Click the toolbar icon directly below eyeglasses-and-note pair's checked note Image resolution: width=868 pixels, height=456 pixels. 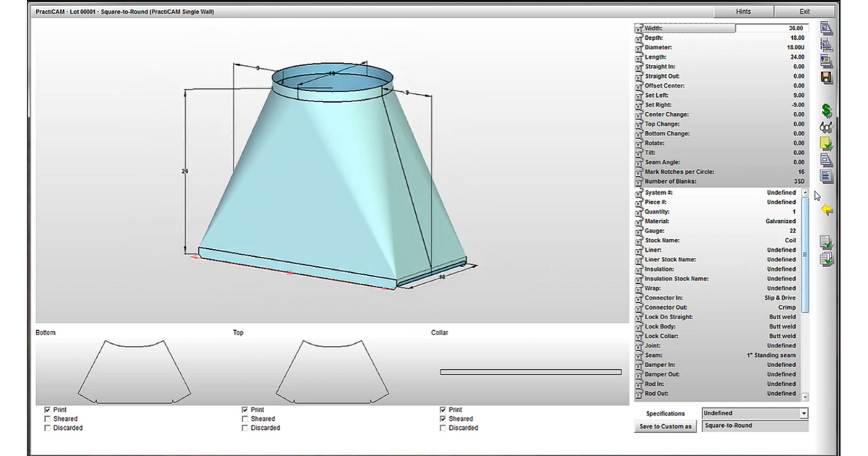pos(826,160)
